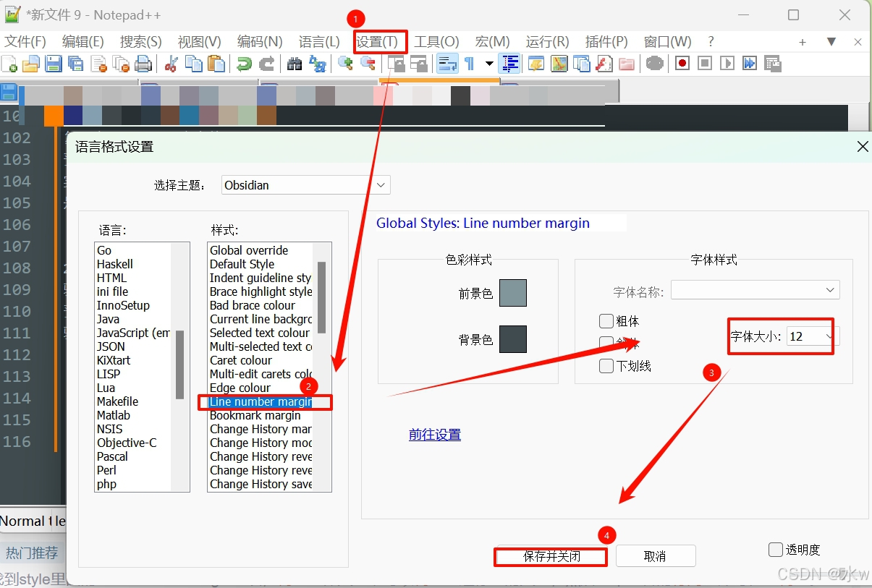Image resolution: width=872 pixels, height=588 pixels.
Task: Click the Save Recorded Macro icon
Action: [x=772, y=64]
